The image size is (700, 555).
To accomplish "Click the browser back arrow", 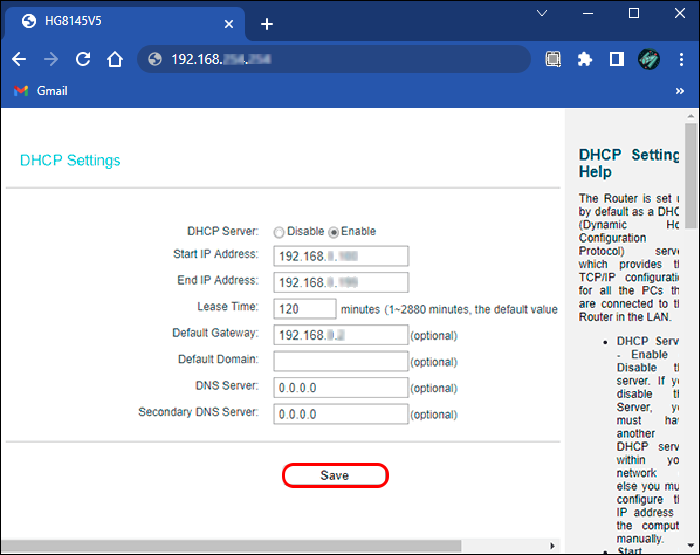I will click(x=20, y=59).
